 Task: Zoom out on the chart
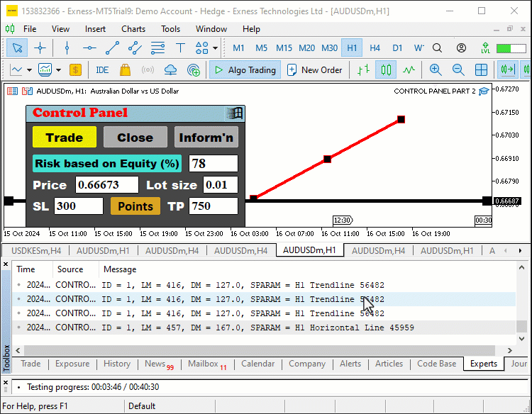458,70
